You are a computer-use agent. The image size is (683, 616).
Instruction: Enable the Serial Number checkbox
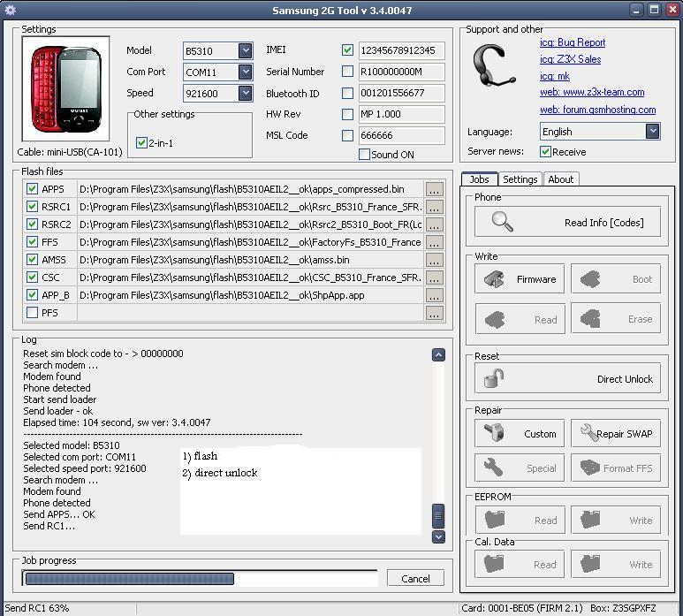(347, 71)
